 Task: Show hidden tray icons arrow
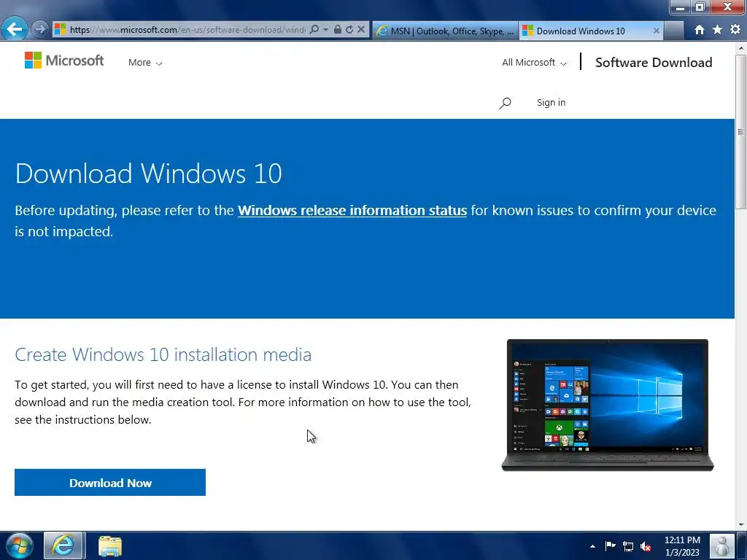(592, 546)
